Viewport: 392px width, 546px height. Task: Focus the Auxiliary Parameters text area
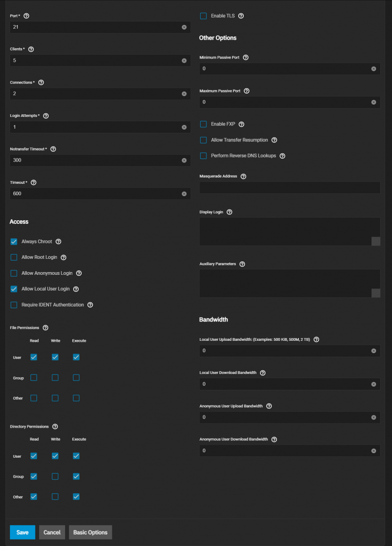click(290, 283)
